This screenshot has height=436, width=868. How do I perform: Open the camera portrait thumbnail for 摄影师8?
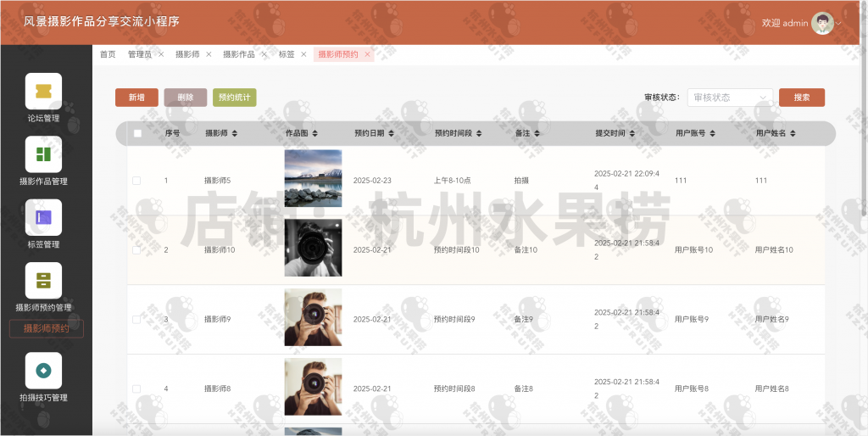314,387
